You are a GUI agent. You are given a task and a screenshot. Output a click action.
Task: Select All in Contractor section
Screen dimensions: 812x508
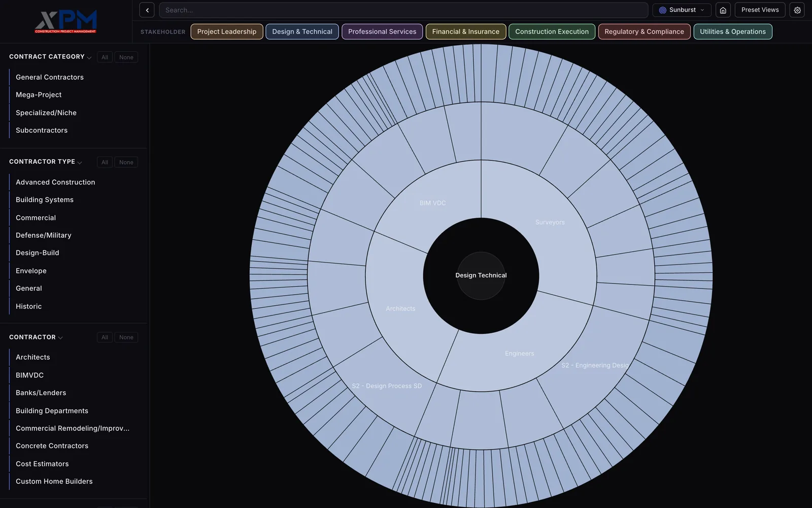point(105,337)
